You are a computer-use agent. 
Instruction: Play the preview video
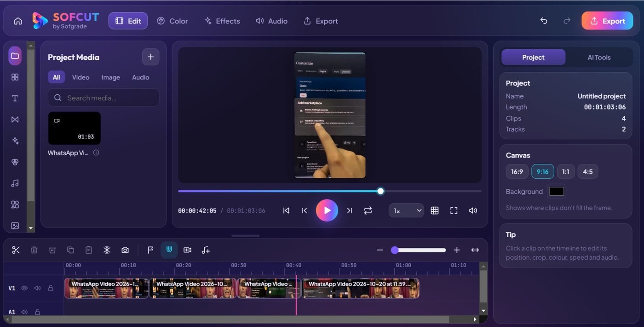(x=327, y=210)
